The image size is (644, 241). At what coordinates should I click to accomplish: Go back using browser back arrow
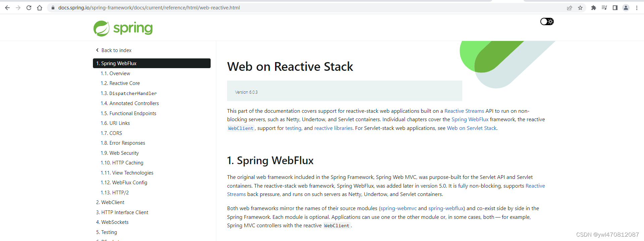(x=7, y=8)
